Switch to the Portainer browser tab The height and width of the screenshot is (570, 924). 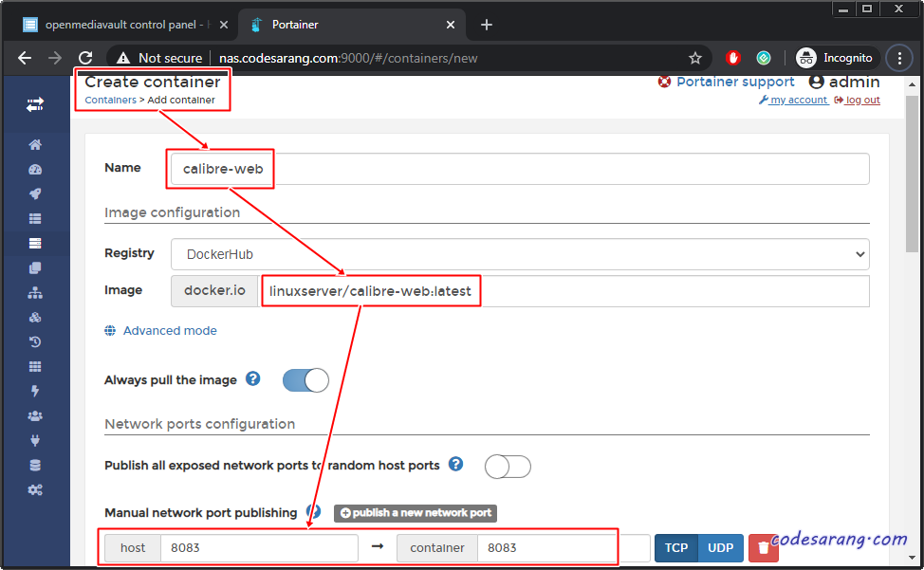click(351, 25)
